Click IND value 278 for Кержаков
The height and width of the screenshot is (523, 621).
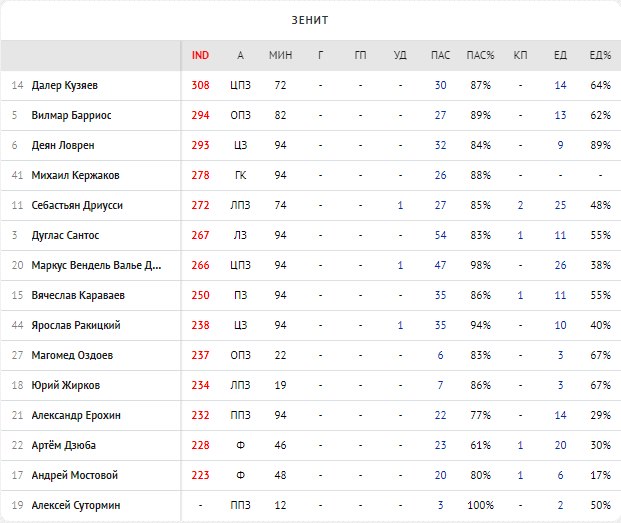(x=200, y=175)
